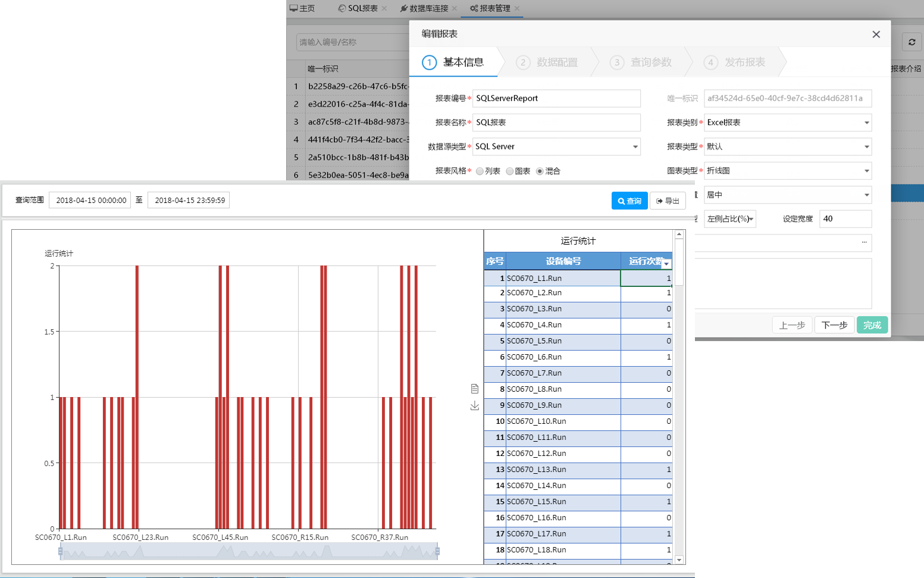Click the 设定宽度 input with 40
Viewport: 924px width, 578px height.
click(x=845, y=219)
